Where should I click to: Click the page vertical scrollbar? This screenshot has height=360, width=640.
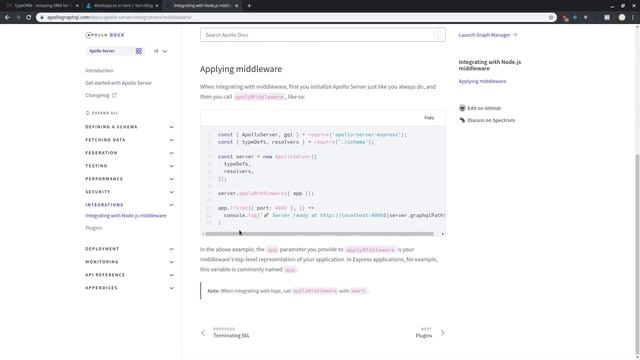(x=637, y=253)
